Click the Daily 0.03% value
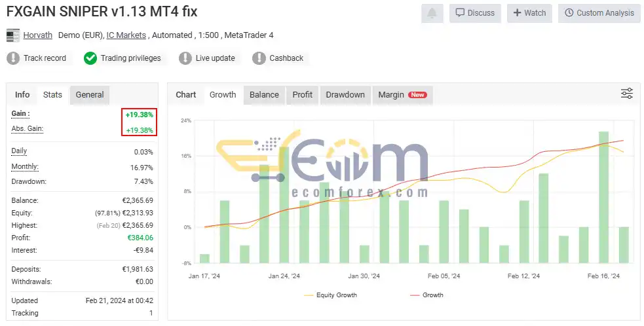 click(143, 152)
